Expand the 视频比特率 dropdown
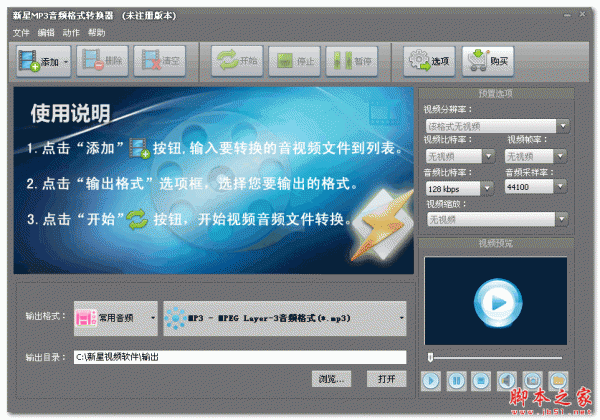 [x=488, y=156]
